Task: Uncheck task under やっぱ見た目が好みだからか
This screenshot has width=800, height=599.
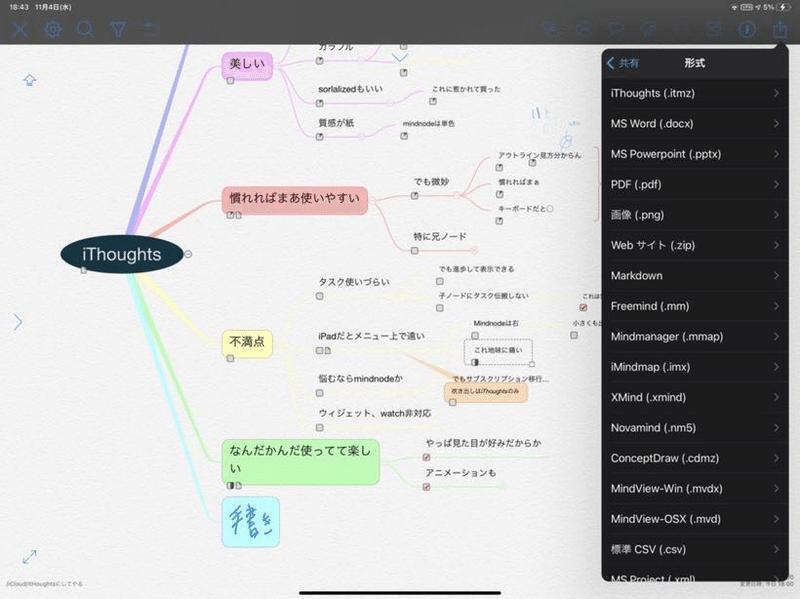Action: [427, 457]
